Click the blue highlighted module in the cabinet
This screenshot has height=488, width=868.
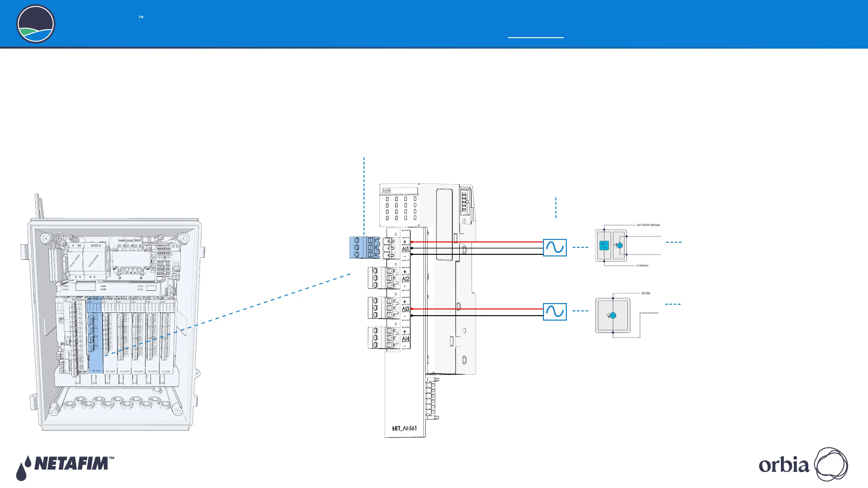[x=95, y=335]
